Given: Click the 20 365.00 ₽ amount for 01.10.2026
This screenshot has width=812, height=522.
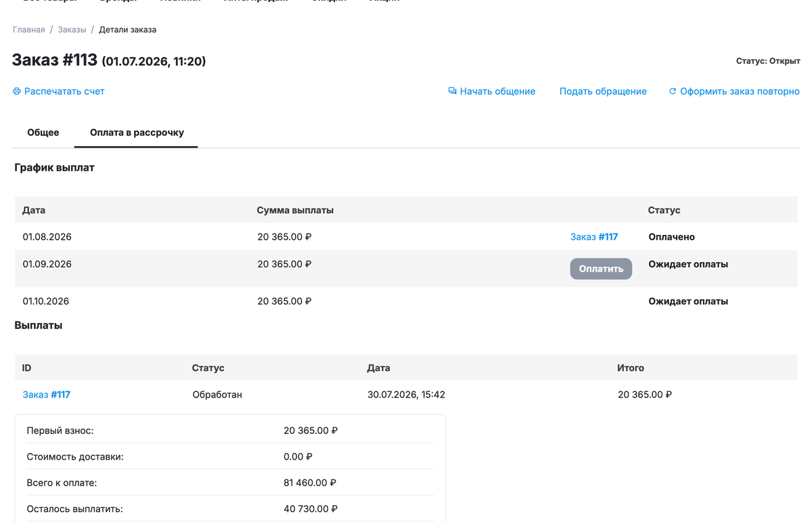Looking at the screenshot, I should click(x=284, y=301).
